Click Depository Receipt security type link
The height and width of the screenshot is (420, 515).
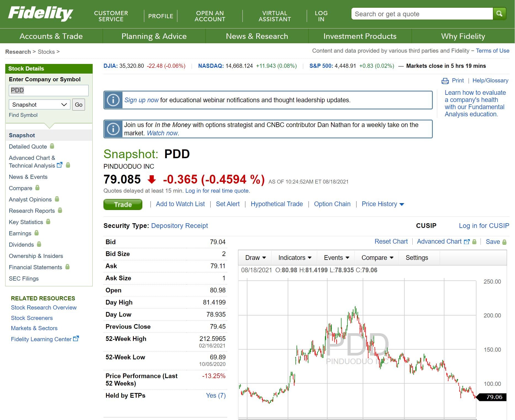(180, 225)
